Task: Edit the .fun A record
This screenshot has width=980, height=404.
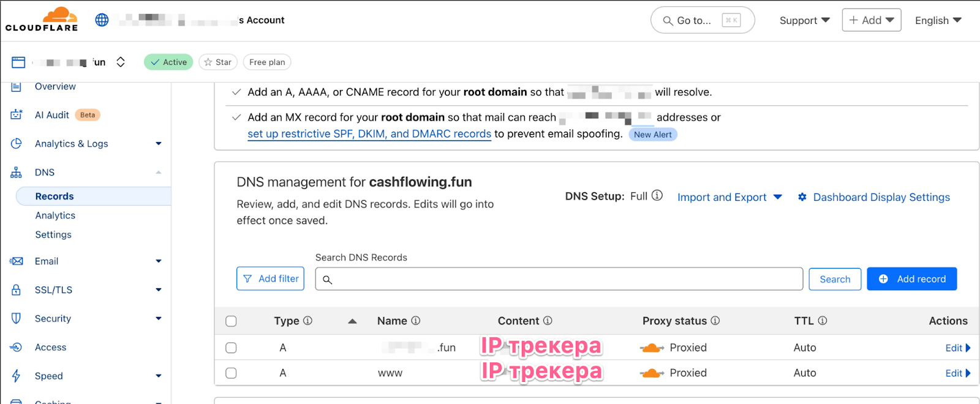Action: [958, 348]
